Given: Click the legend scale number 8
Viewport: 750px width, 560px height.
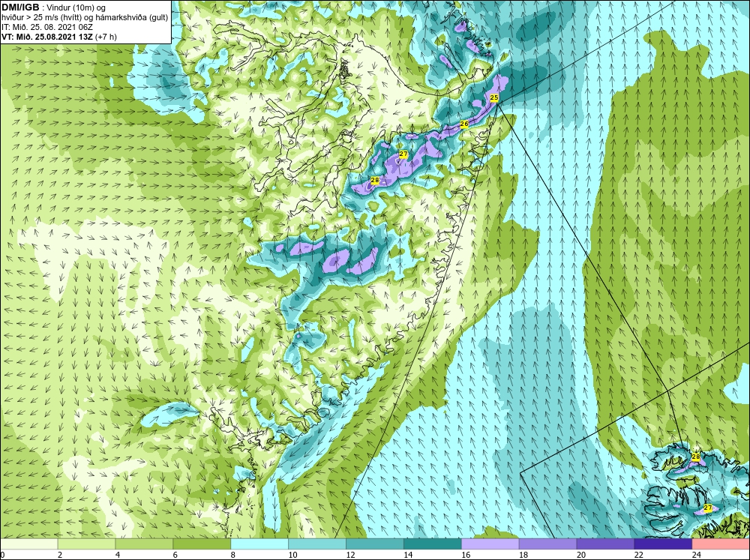Looking at the screenshot, I should tap(233, 555).
